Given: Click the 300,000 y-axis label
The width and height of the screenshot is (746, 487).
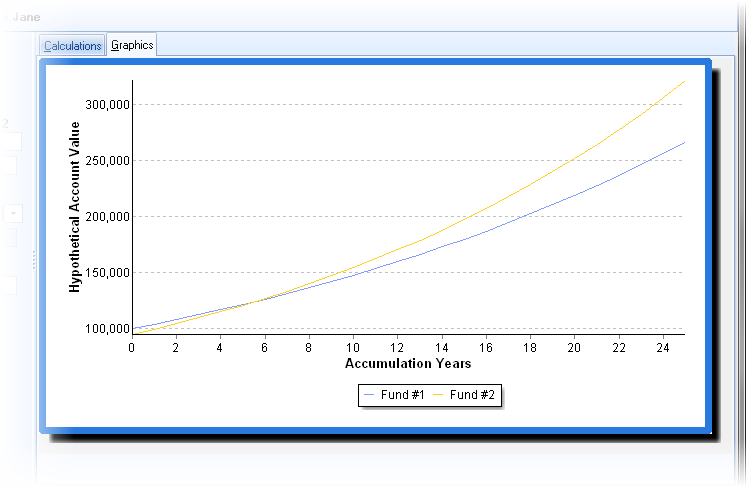Looking at the screenshot, I should (108, 104).
